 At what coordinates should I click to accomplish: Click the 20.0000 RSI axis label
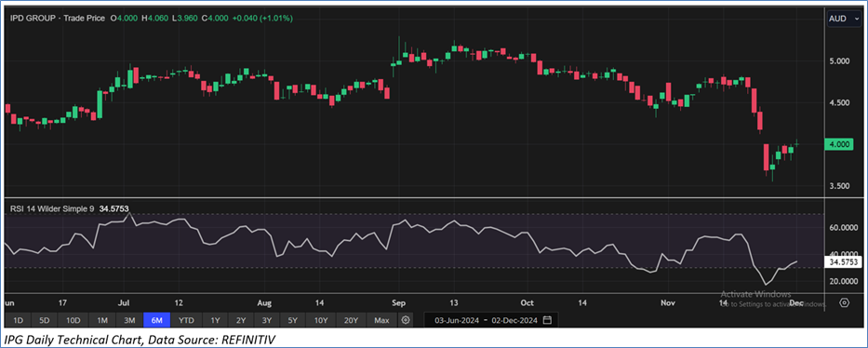coord(844,281)
